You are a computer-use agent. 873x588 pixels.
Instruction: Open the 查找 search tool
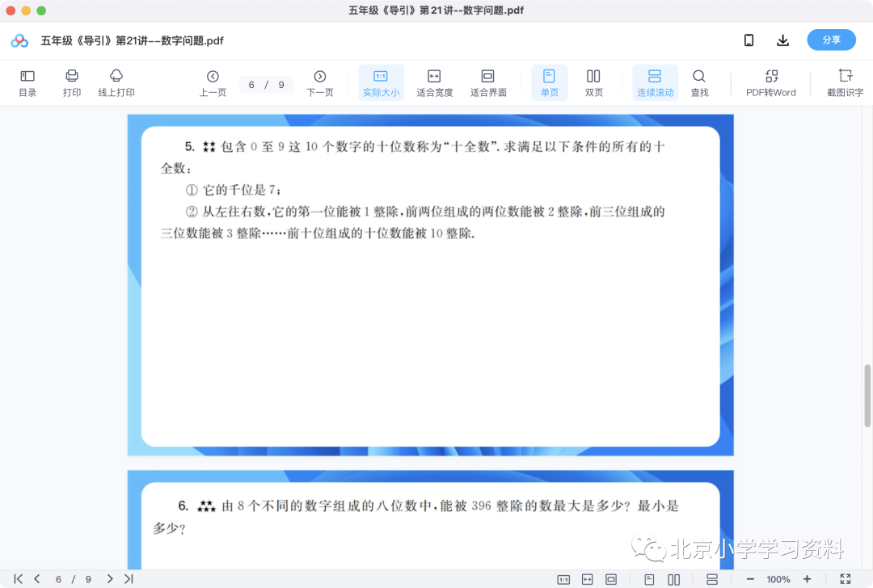click(699, 83)
